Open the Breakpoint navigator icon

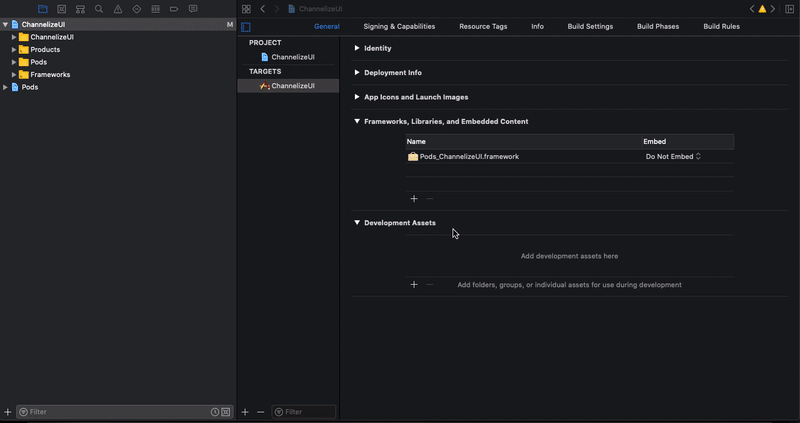174,9
